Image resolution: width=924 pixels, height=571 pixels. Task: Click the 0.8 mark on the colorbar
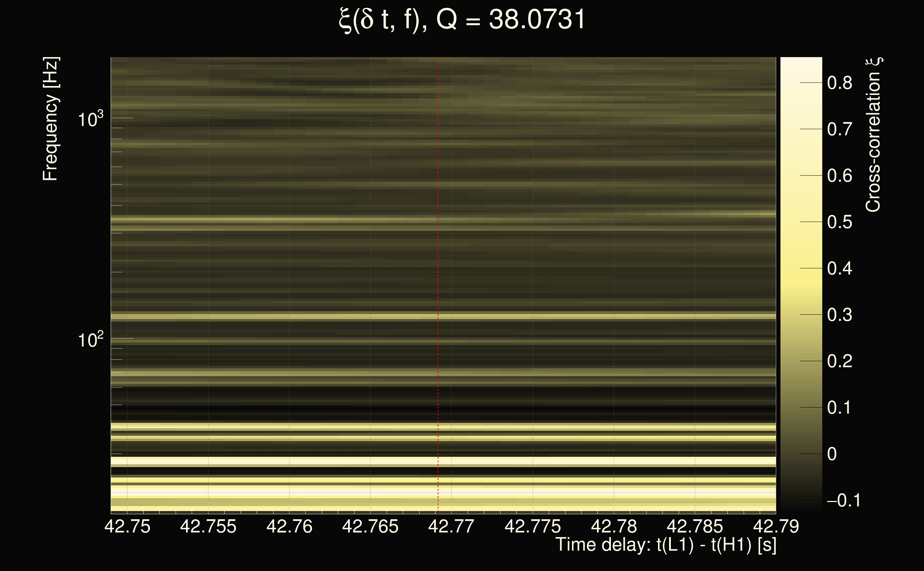point(839,83)
